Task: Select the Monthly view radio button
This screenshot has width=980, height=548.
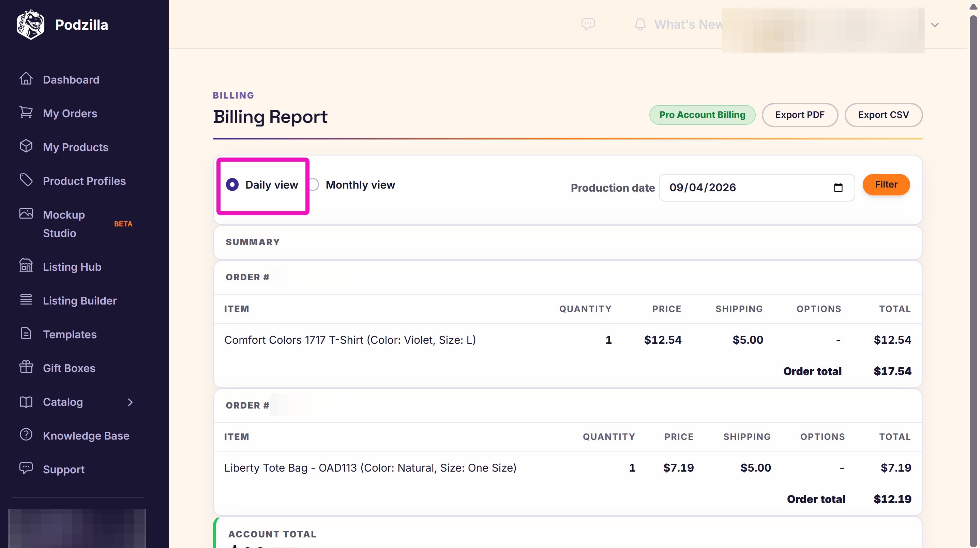Action: click(x=314, y=184)
